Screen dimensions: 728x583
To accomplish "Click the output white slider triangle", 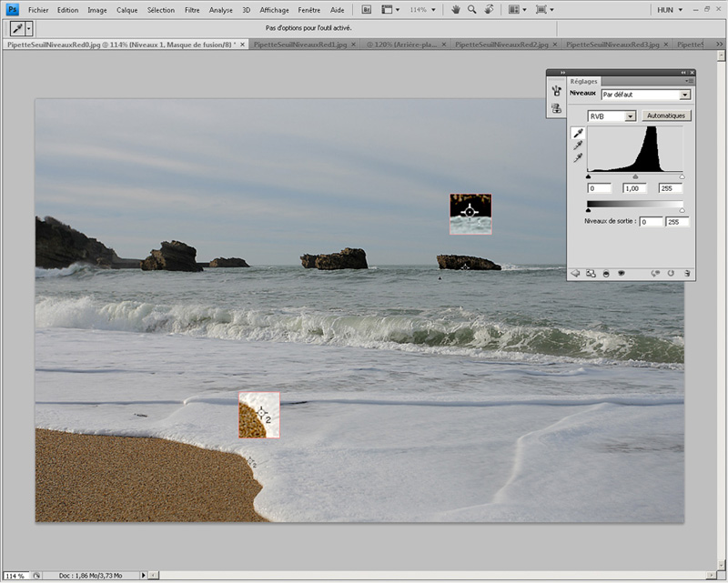I will pos(682,210).
